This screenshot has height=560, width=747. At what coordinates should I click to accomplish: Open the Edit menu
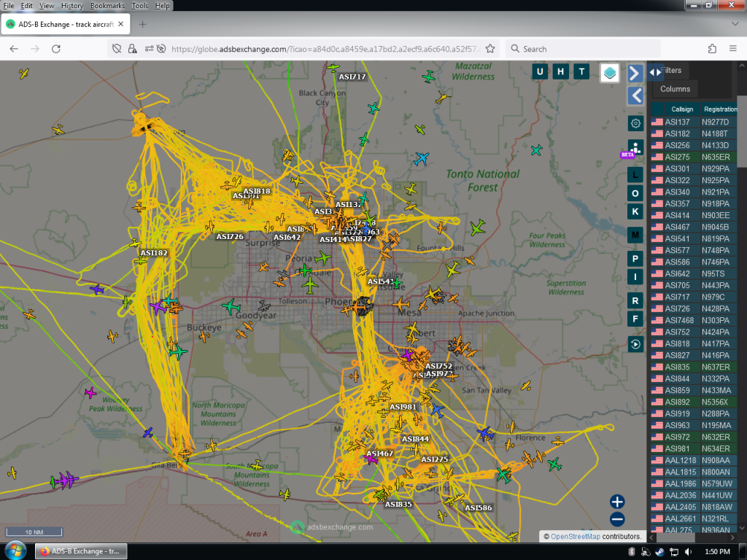tap(27, 6)
